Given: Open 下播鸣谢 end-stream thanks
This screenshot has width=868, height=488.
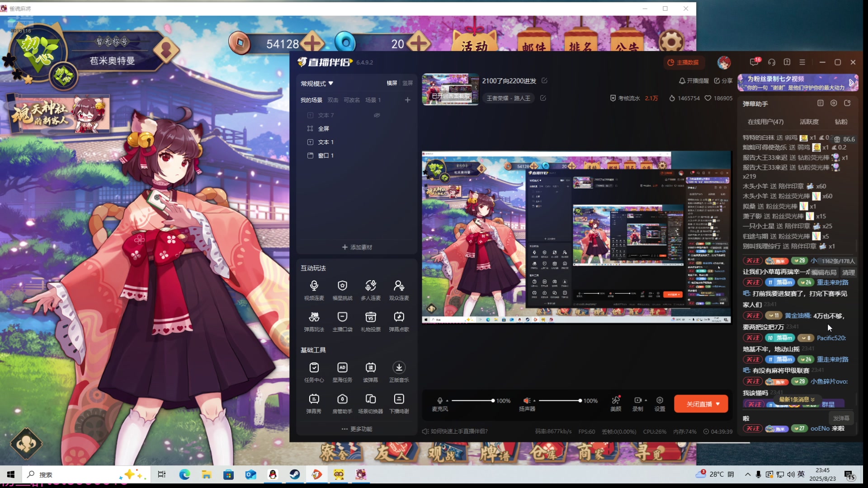Looking at the screenshot, I should pyautogui.click(x=399, y=404).
